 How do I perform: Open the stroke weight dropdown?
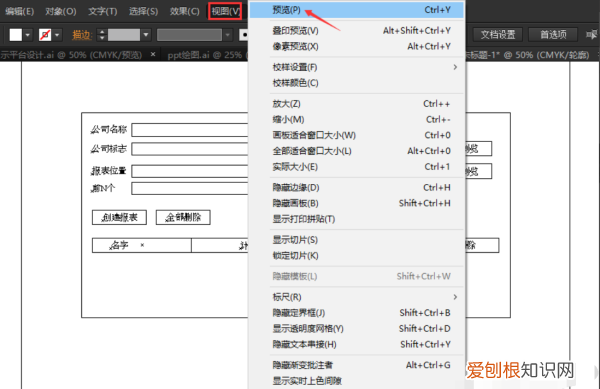pos(146,35)
